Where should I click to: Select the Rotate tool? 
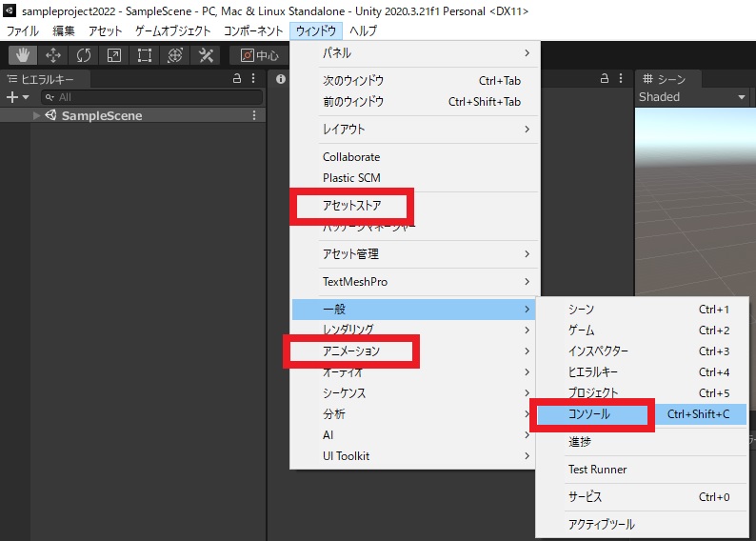(84, 55)
